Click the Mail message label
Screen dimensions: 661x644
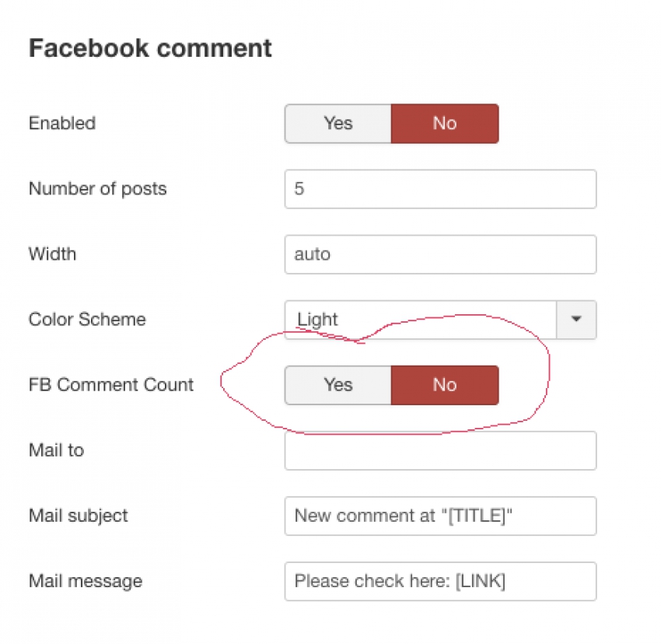coord(86,581)
